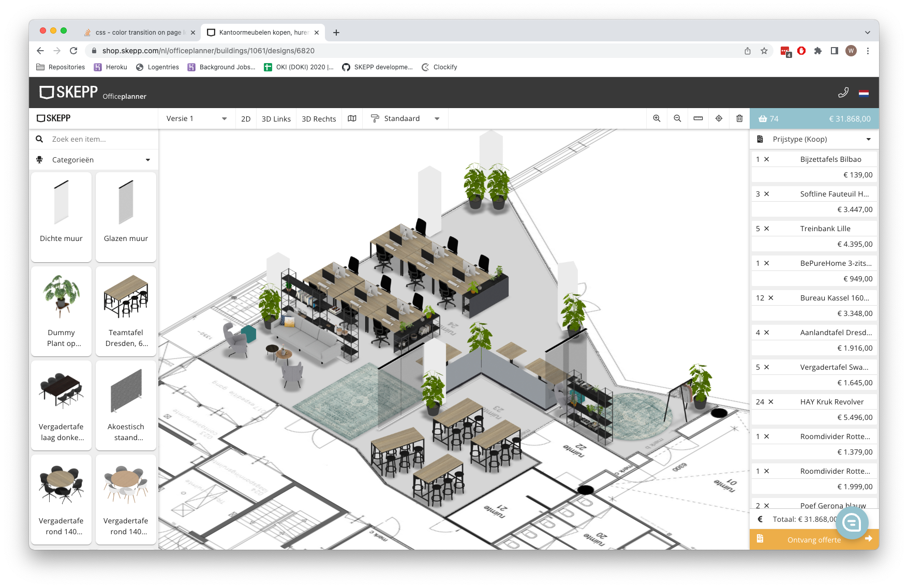The width and height of the screenshot is (908, 588).
Task: Click the zoom out magnifier icon
Action: (x=677, y=118)
